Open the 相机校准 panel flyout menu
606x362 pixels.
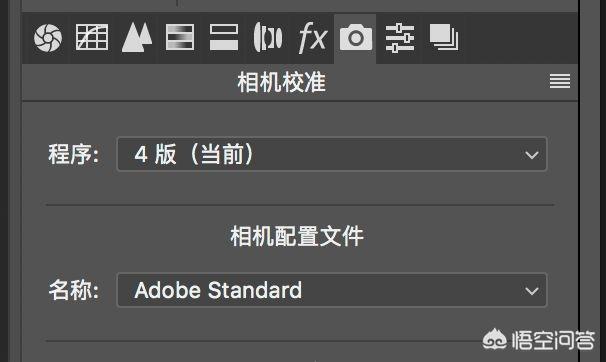click(x=560, y=81)
